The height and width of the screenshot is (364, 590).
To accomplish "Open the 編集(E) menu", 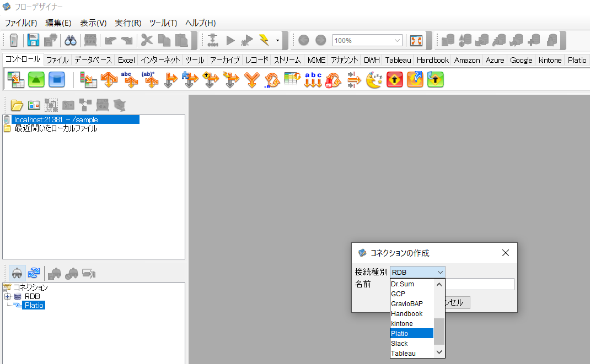I will [x=58, y=23].
